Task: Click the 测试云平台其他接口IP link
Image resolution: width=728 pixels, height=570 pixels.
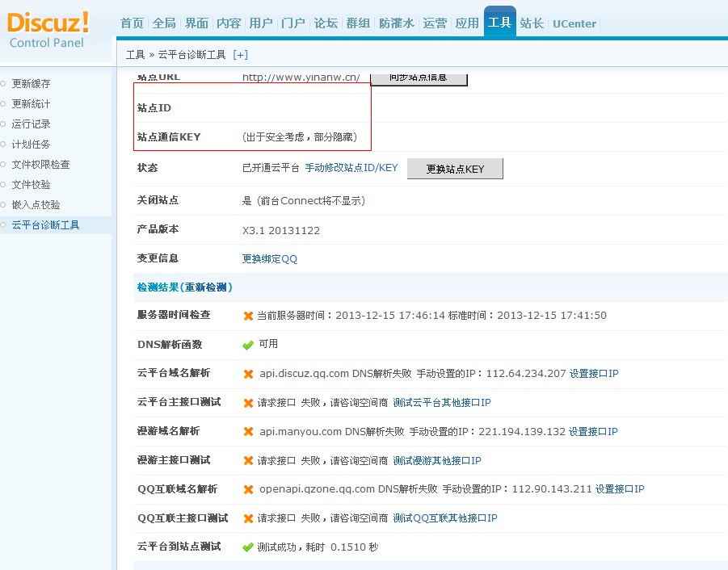Action: pyautogui.click(x=441, y=403)
